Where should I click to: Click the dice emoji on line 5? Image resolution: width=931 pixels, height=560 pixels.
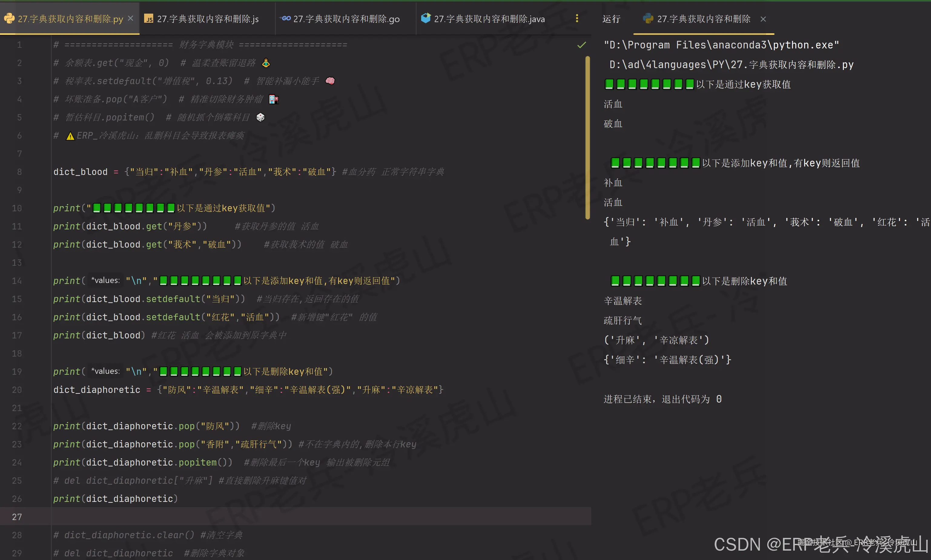pos(260,117)
